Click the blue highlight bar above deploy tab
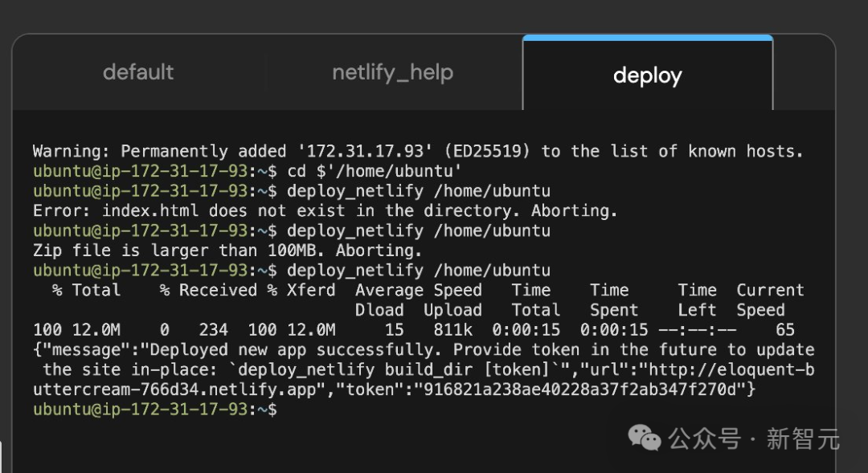Image resolution: width=868 pixels, height=473 pixels. (x=647, y=38)
